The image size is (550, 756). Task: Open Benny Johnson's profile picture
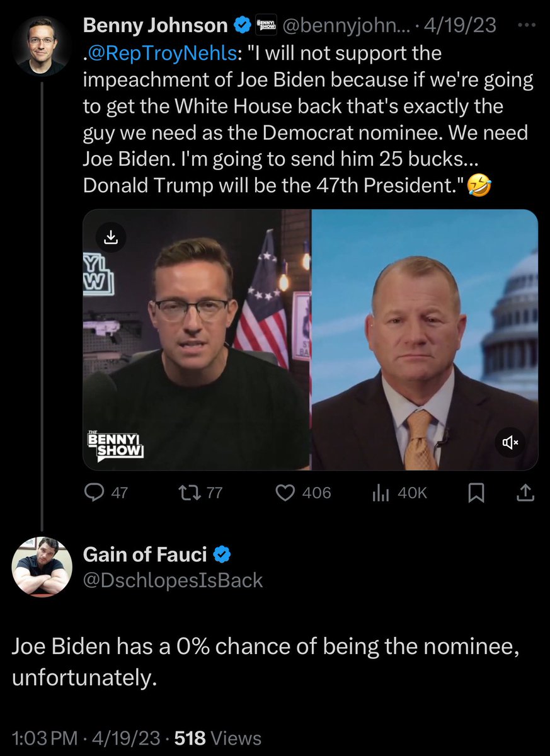point(42,46)
